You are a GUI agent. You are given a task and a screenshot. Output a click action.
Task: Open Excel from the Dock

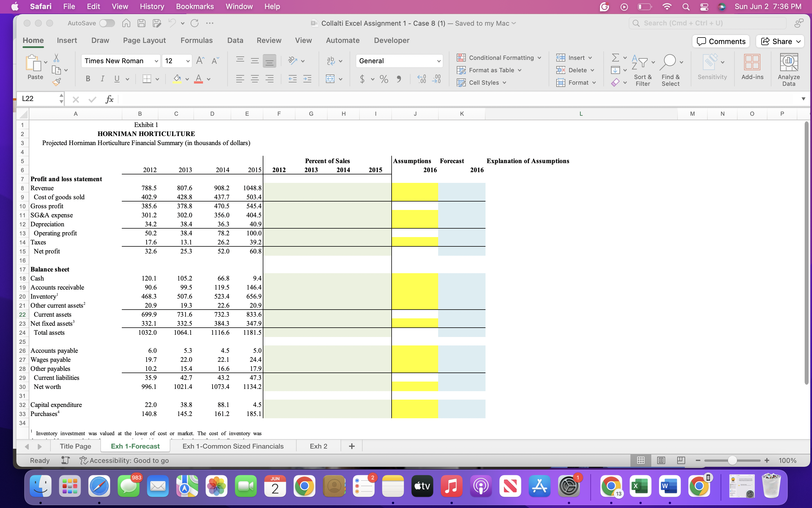(640, 486)
